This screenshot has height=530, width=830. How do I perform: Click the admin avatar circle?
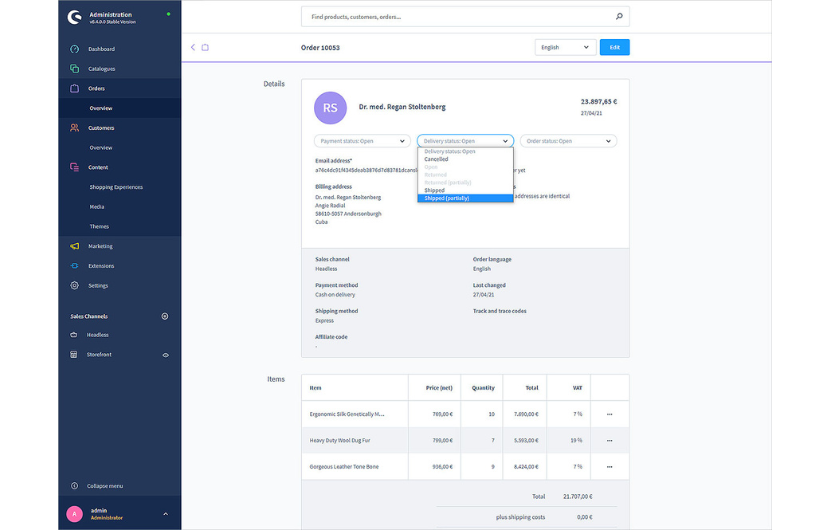click(75, 514)
